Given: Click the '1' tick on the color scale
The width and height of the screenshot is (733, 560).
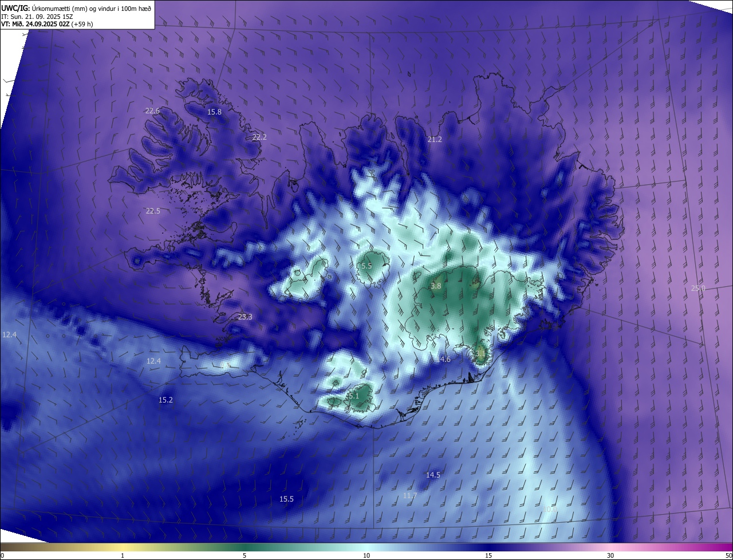Looking at the screenshot, I should click(x=123, y=555).
